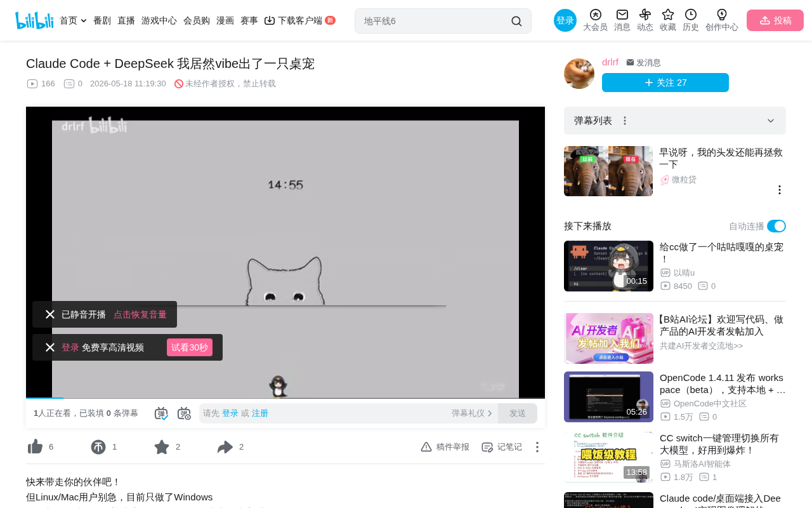Click uploader avatar of drlrf
812x508 pixels.
(x=579, y=74)
